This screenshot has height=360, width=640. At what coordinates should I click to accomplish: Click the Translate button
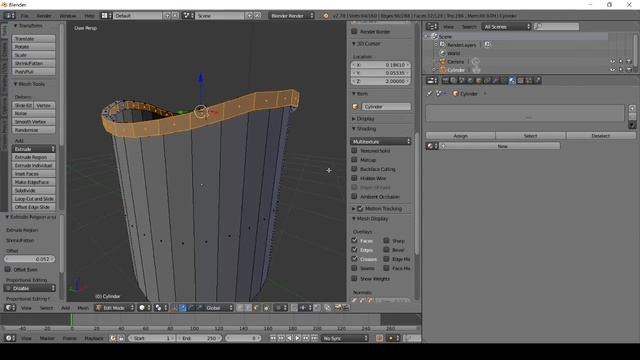[x=33, y=38]
